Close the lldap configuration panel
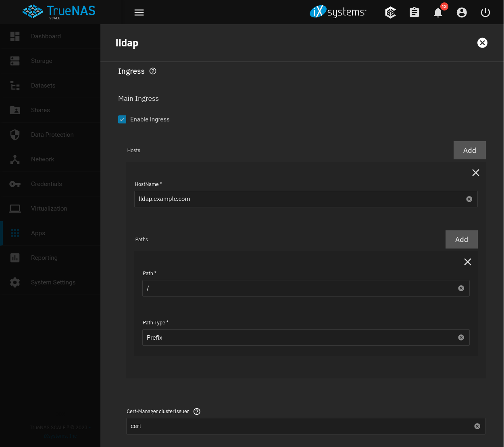The height and width of the screenshot is (447, 504). (482, 43)
